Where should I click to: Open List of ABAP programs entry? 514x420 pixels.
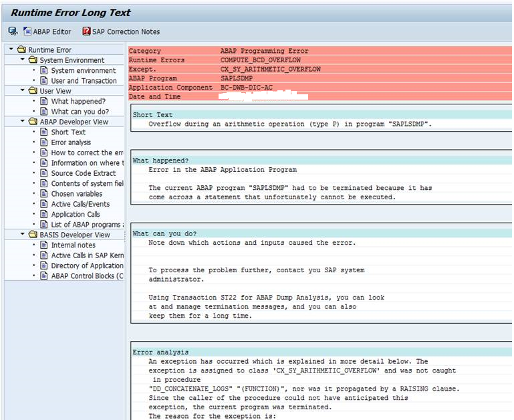coord(87,225)
